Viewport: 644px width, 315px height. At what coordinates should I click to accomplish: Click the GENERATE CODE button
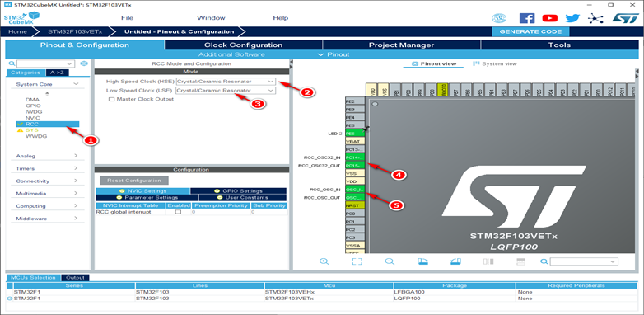(530, 31)
